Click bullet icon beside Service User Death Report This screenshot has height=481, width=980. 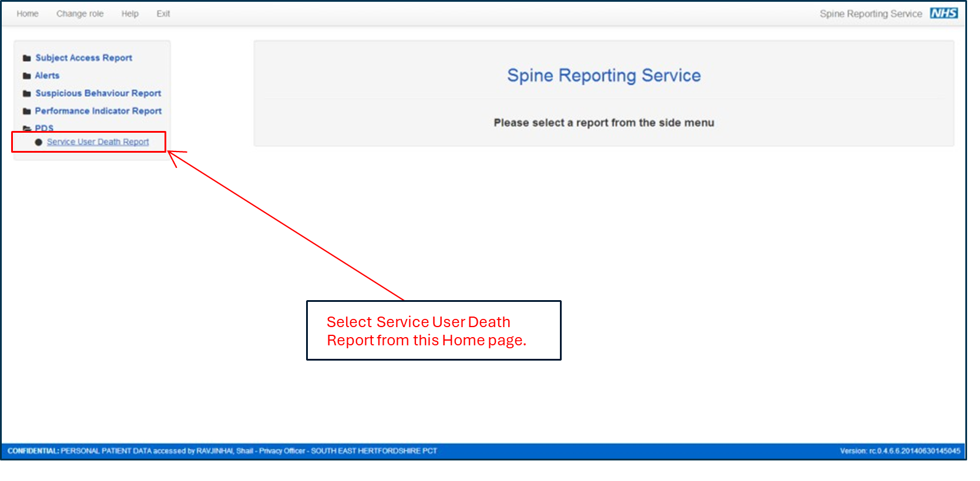pos(39,142)
